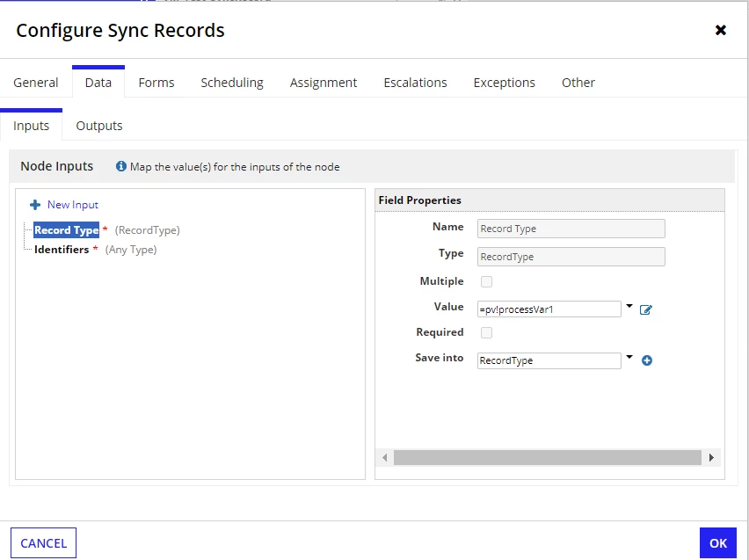Select the Data tab
The image size is (749, 560).
(x=98, y=83)
